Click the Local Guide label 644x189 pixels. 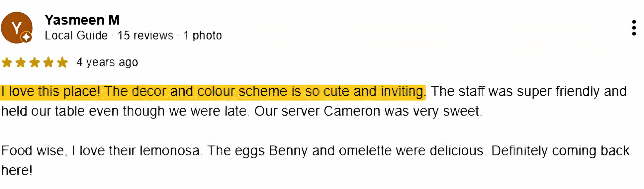click(x=76, y=35)
